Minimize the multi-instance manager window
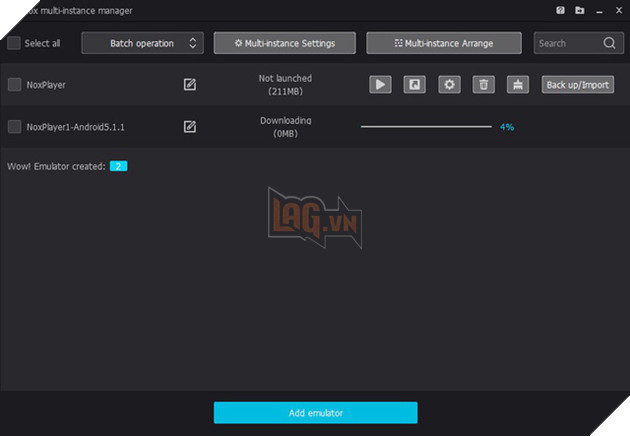Viewport: 630px width, 436px height. (x=599, y=11)
